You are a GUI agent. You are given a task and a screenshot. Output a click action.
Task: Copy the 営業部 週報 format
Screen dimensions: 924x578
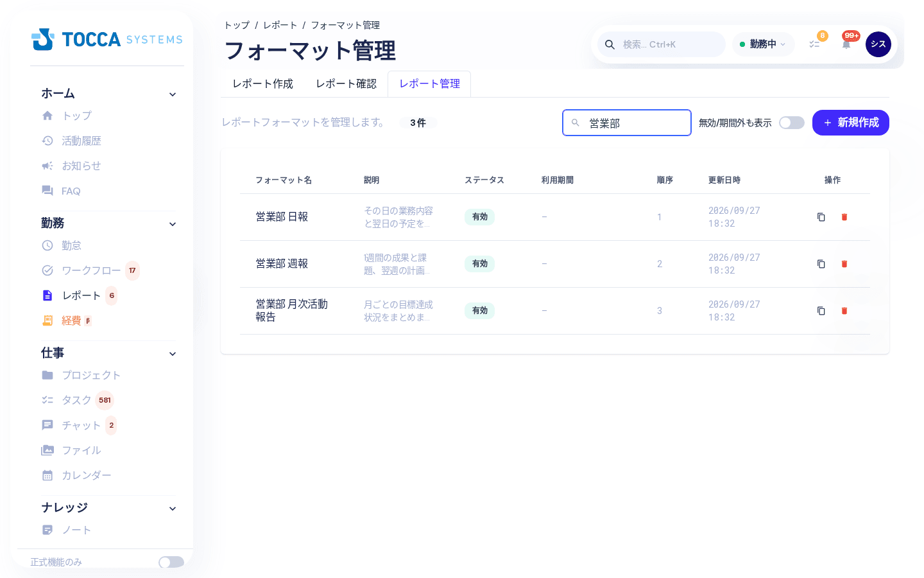(821, 264)
